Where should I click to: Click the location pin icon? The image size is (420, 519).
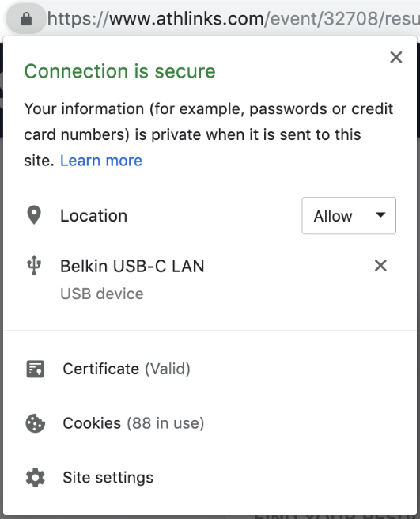click(x=34, y=215)
